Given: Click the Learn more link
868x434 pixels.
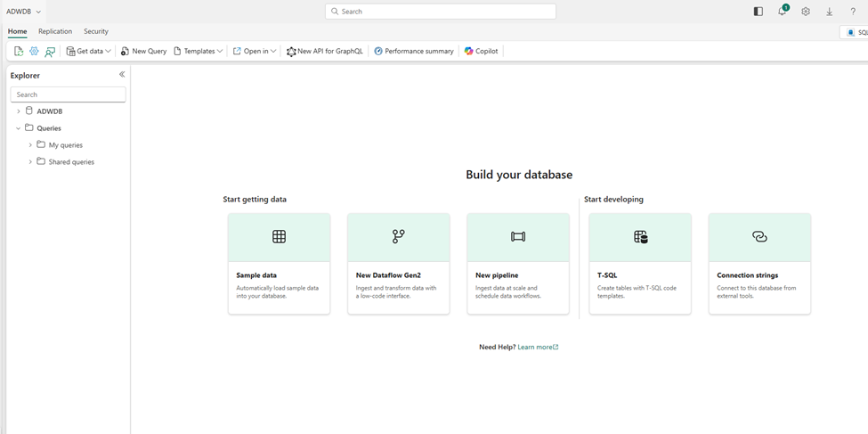Looking at the screenshot, I should point(537,347).
